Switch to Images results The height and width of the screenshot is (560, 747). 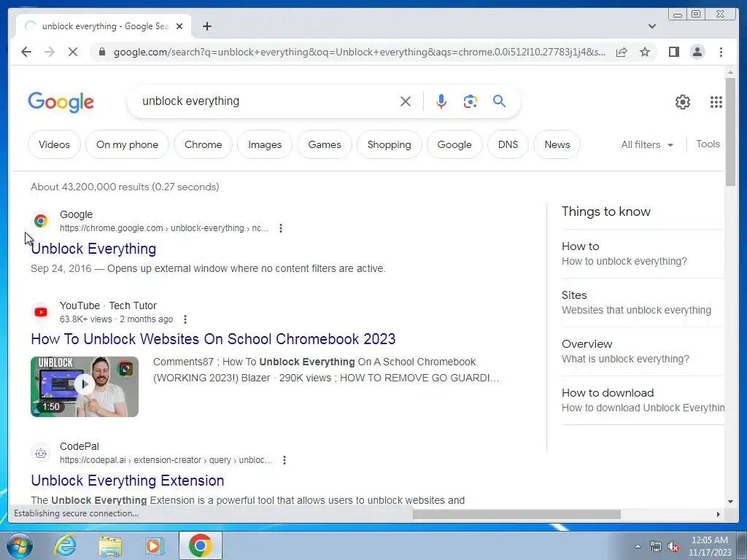[265, 144]
